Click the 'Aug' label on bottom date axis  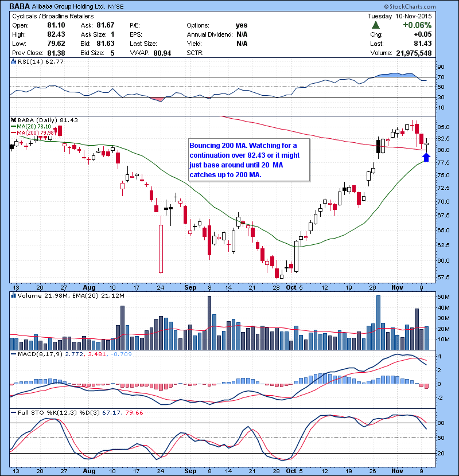89,471
